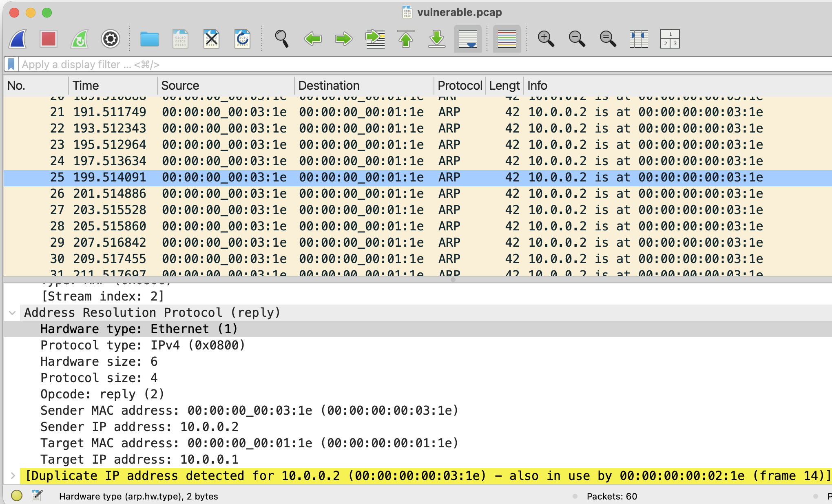Click vulnerable.pcap title document icon

[407, 12]
